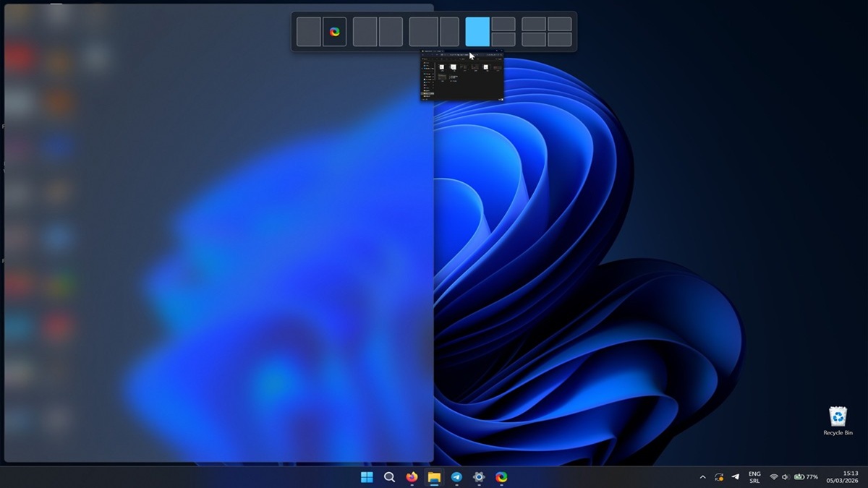Snap to the highlighted blue left zone
The image size is (868, 488).
point(477,32)
